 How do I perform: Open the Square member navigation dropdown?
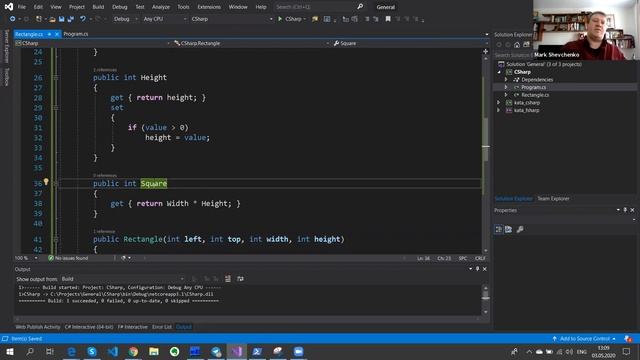click(x=410, y=43)
